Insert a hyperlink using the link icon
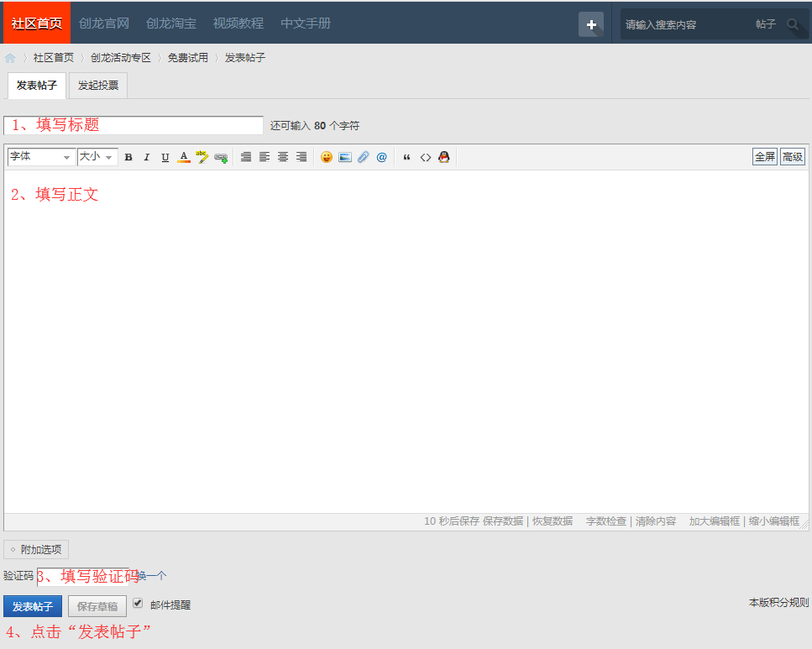The image size is (812, 649). click(x=221, y=157)
